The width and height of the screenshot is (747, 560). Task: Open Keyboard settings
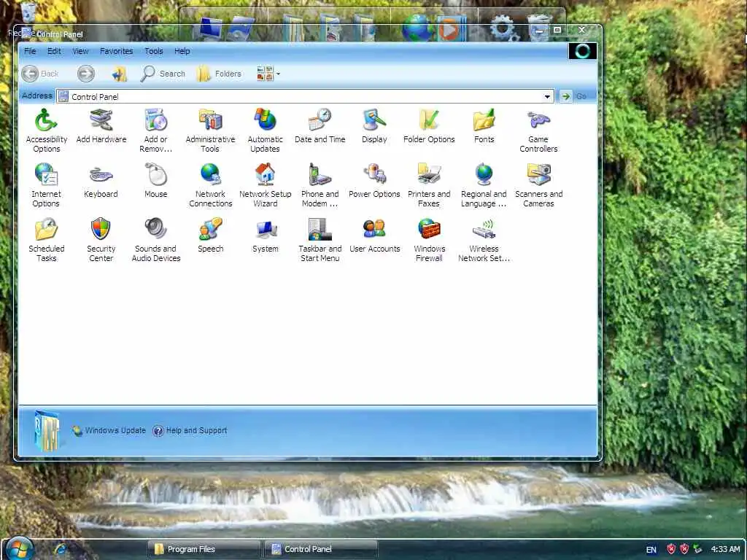pos(101,181)
